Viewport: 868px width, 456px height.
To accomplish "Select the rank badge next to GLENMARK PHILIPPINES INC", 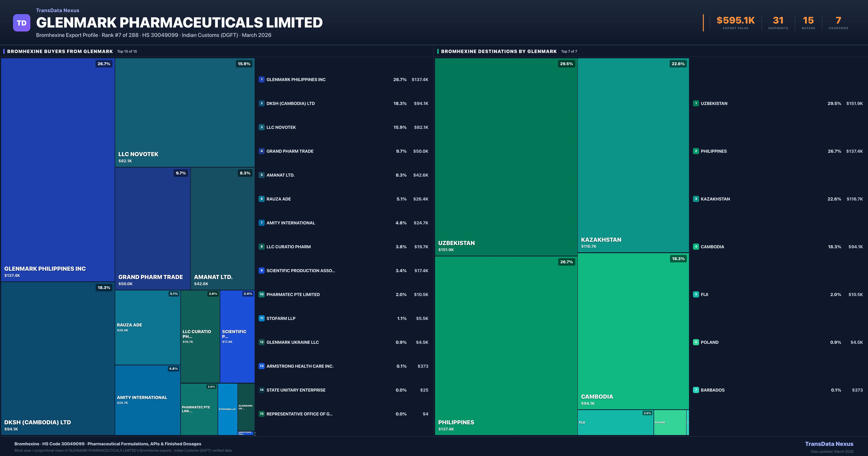I will point(261,80).
